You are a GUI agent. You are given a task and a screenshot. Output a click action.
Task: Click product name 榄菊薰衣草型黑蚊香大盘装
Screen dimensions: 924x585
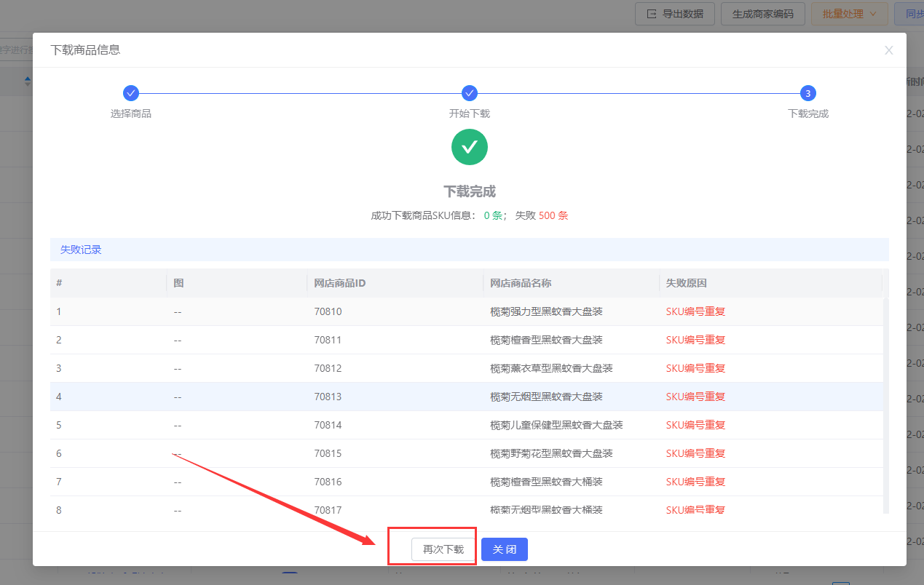tap(551, 368)
